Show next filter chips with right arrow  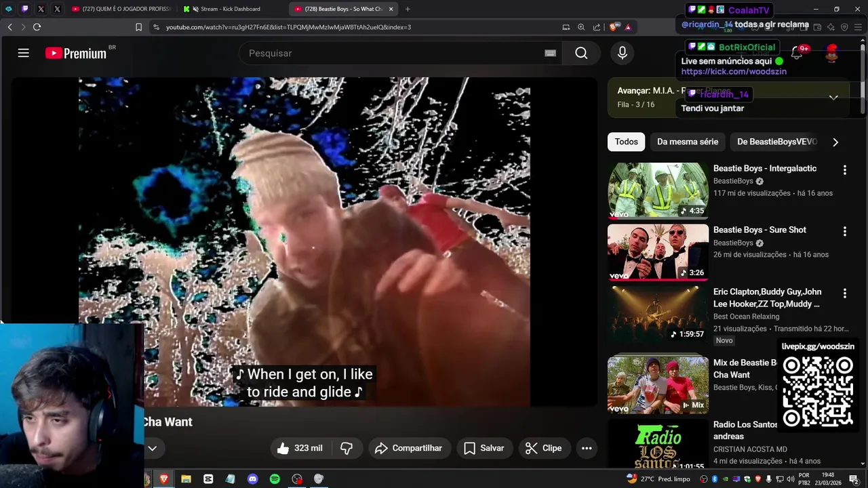coord(835,142)
